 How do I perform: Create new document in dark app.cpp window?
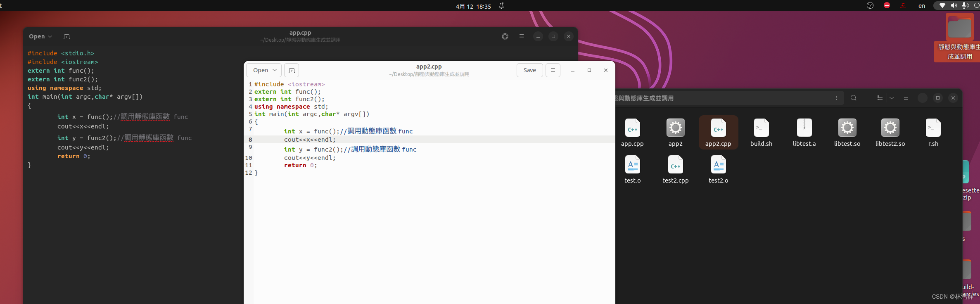coord(66,36)
